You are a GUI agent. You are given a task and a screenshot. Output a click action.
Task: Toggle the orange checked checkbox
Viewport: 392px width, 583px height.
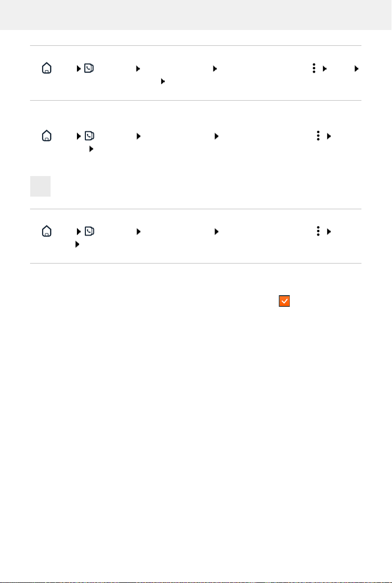[284, 301]
